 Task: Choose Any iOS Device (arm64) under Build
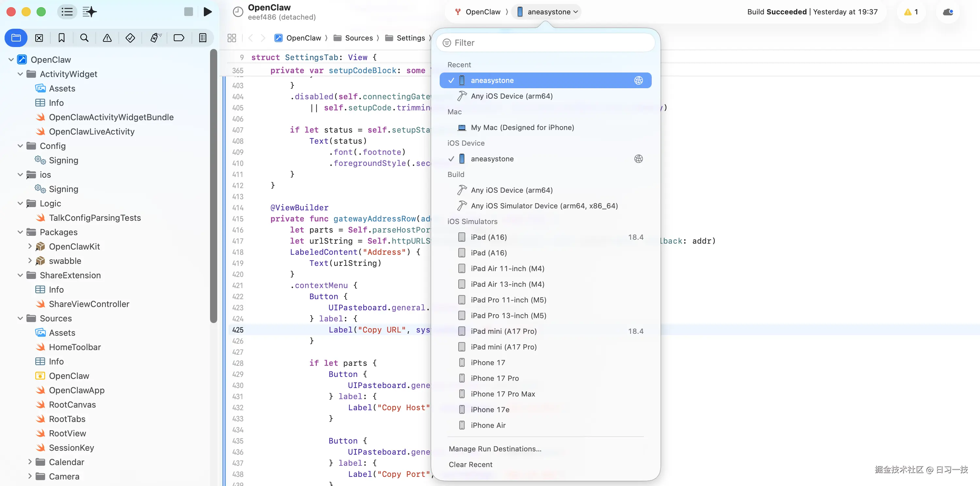point(545,190)
